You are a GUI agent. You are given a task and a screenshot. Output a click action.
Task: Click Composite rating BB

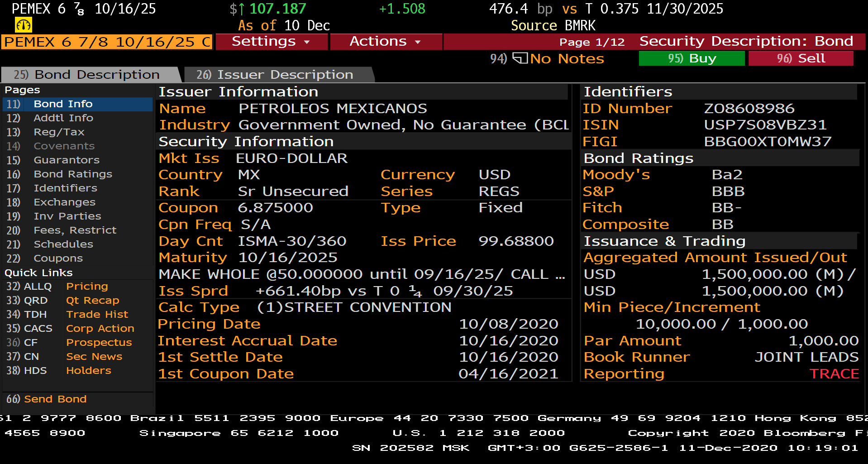point(722,225)
